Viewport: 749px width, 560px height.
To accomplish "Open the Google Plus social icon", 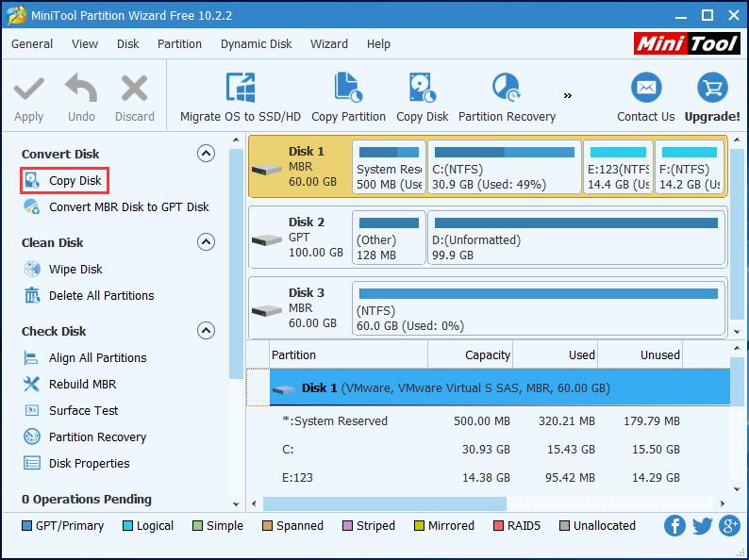I will click(729, 526).
